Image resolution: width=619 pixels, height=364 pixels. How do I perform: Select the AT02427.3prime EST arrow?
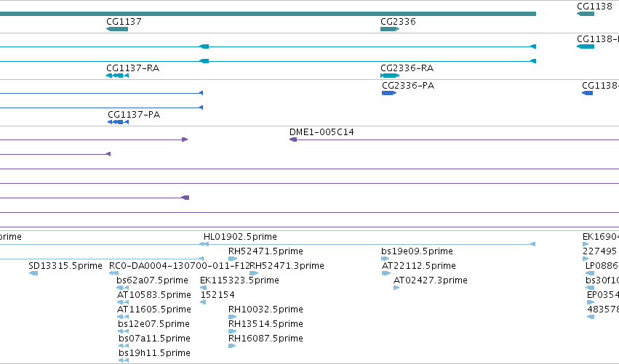point(396,288)
